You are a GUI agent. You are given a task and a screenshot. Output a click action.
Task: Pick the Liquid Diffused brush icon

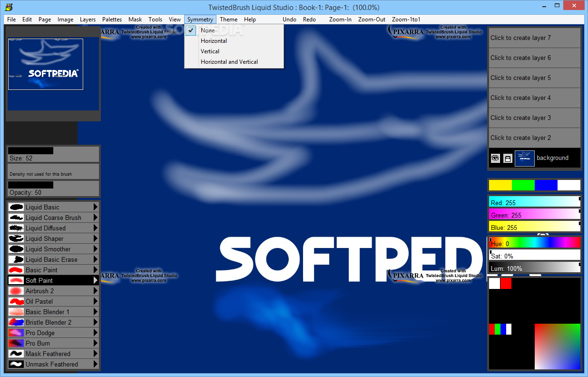click(x=16, y=228)
